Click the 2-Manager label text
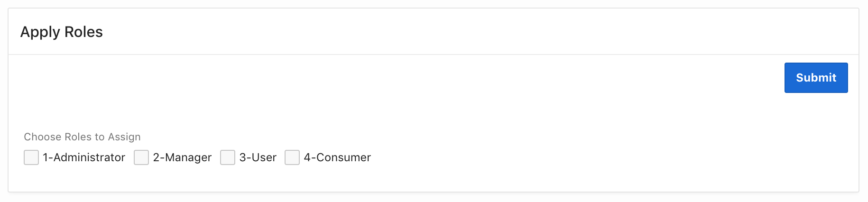 pos(182,157)
